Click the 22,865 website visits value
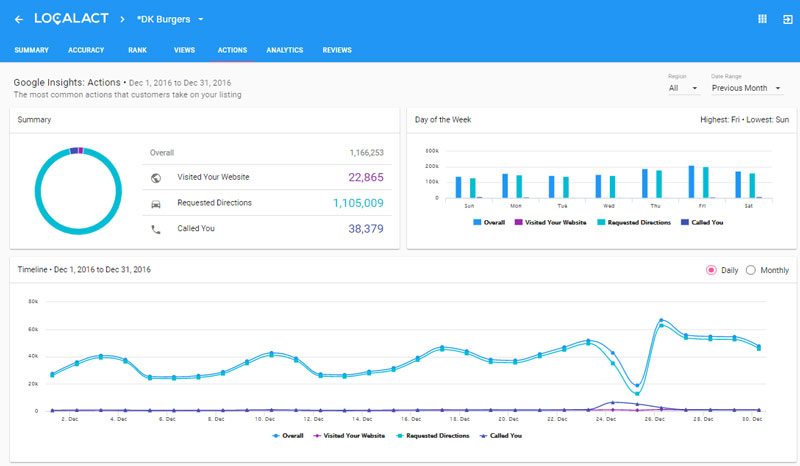The width and height of the screenshot is (800, 466). pos(365,178)
